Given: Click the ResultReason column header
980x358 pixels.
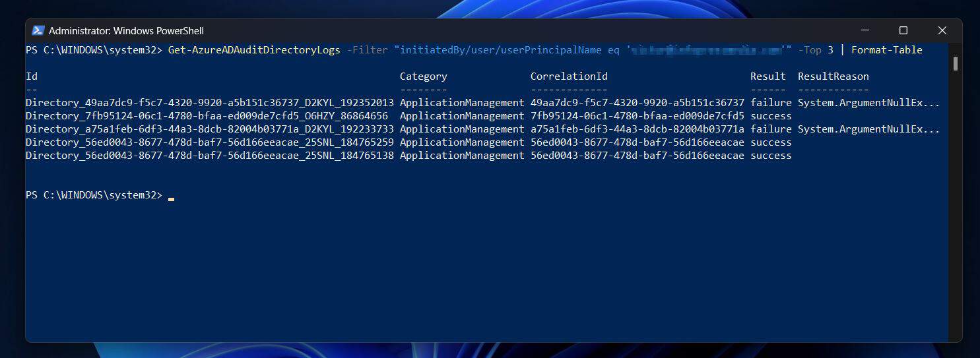Looking at the screenshot, I should [x=833, y=76].
